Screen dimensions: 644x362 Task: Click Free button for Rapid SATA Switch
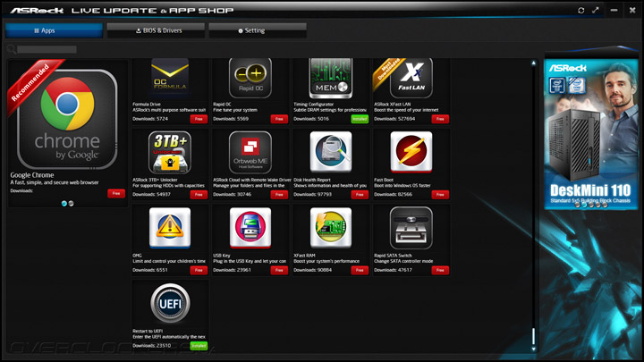[440, 270]
